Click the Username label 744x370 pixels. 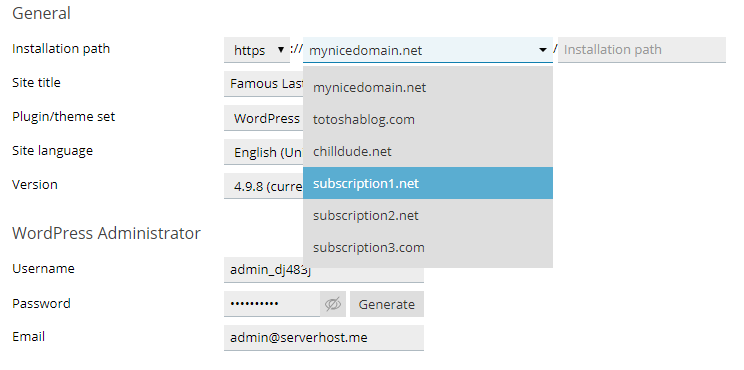(43, 268)
